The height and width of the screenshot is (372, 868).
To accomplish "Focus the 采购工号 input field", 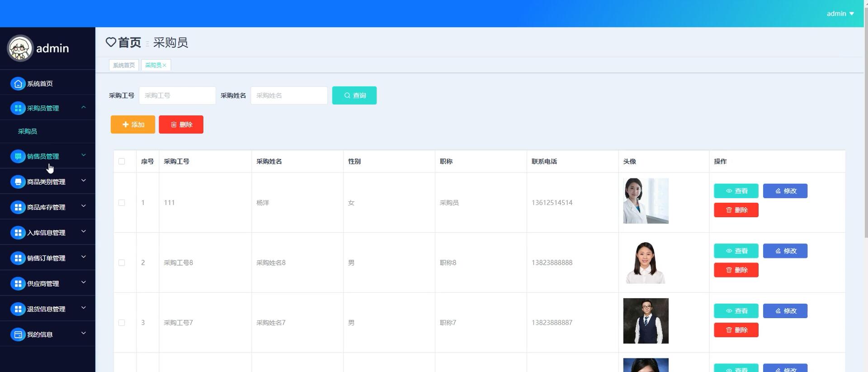I will tap(177, 95).
